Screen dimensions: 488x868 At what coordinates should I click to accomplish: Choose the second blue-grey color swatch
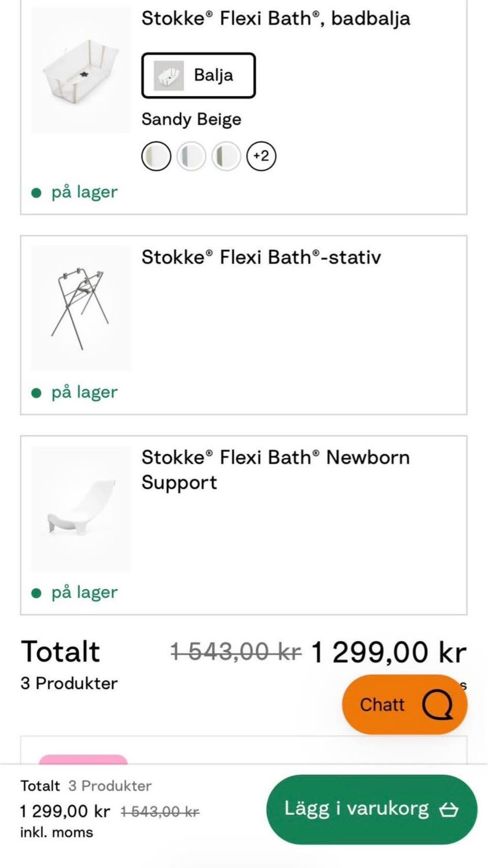tap(191, 156)
